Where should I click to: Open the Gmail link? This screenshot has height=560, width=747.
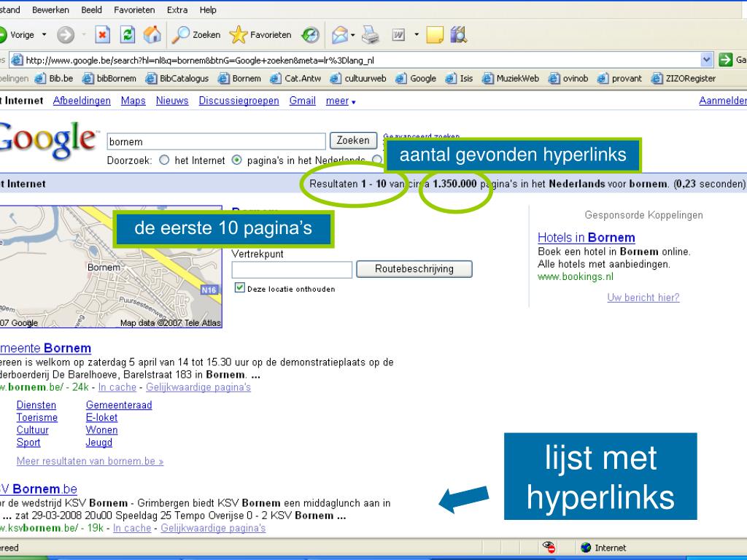tap(303, 101)
